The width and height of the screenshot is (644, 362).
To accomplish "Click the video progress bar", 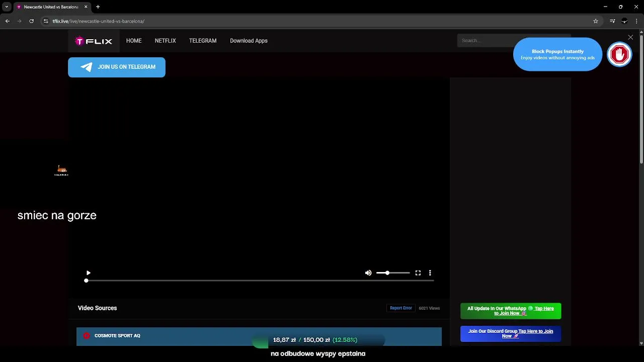I will pos(260,281).
